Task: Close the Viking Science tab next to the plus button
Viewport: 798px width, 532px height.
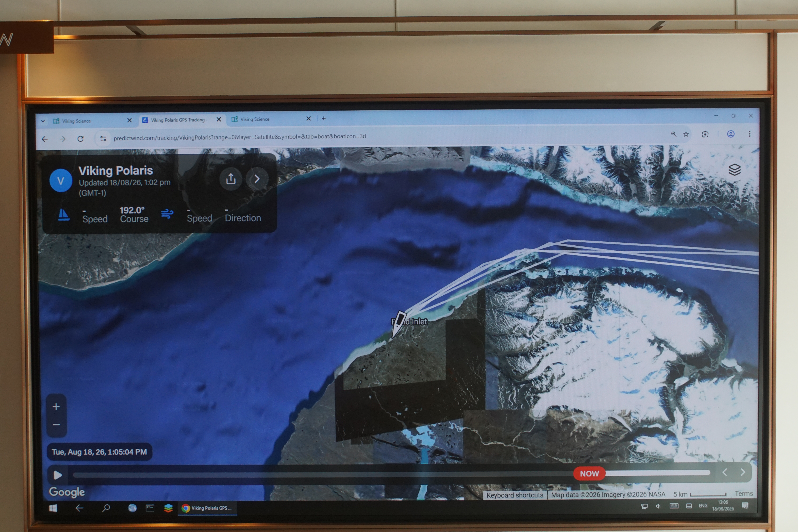Action: [x=308, y=118]
